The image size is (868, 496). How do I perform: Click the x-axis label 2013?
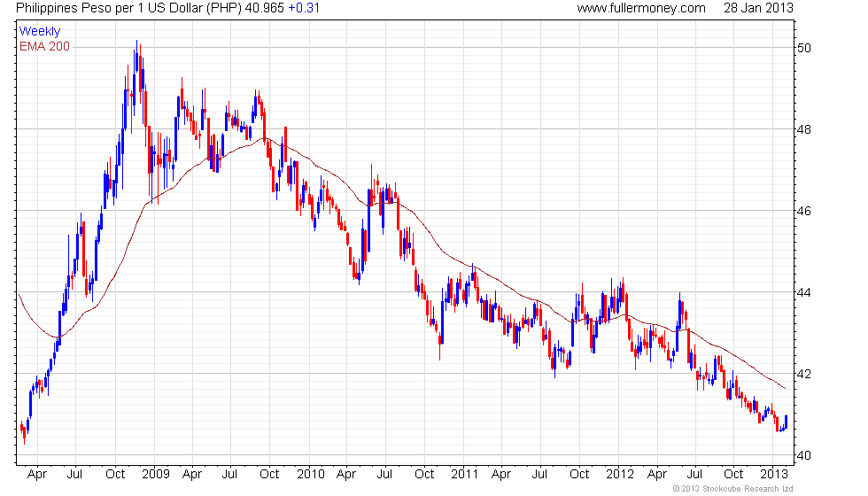click(774, 475)
